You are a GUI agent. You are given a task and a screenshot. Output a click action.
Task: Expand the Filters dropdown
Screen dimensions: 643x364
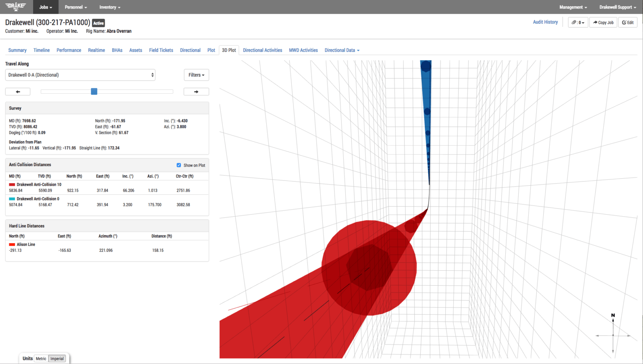point(196,75)
